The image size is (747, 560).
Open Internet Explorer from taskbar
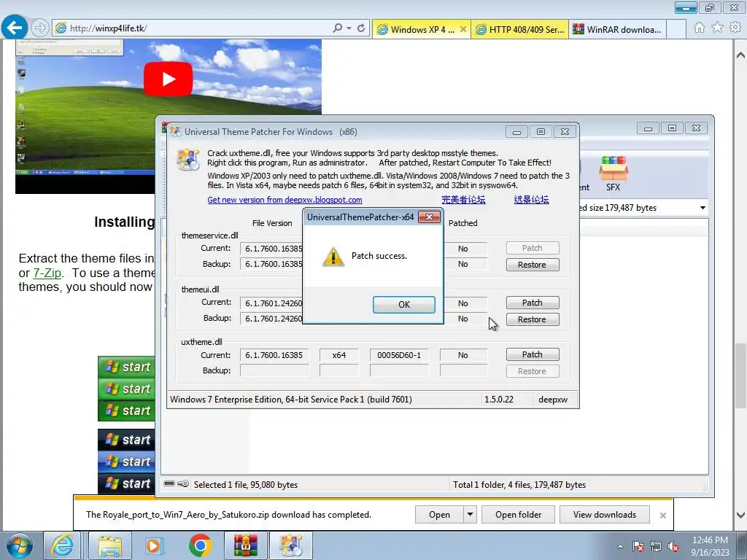click(x=63, y=545)
